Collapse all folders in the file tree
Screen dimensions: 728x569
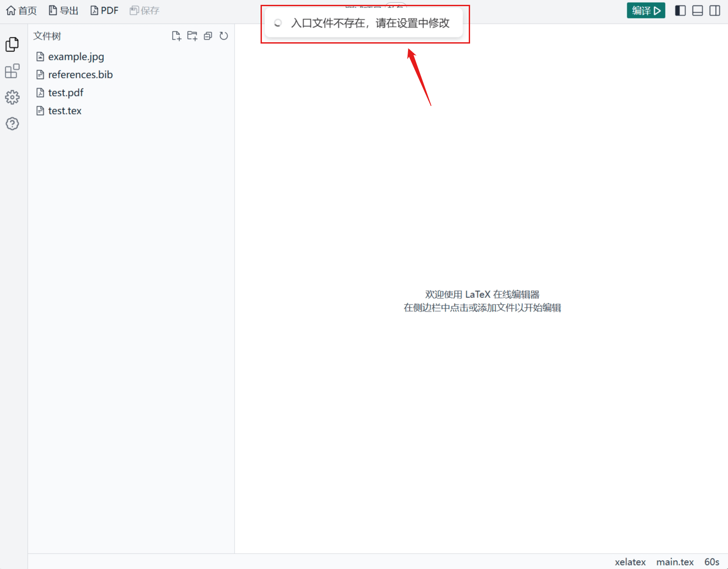coord(208,36)
